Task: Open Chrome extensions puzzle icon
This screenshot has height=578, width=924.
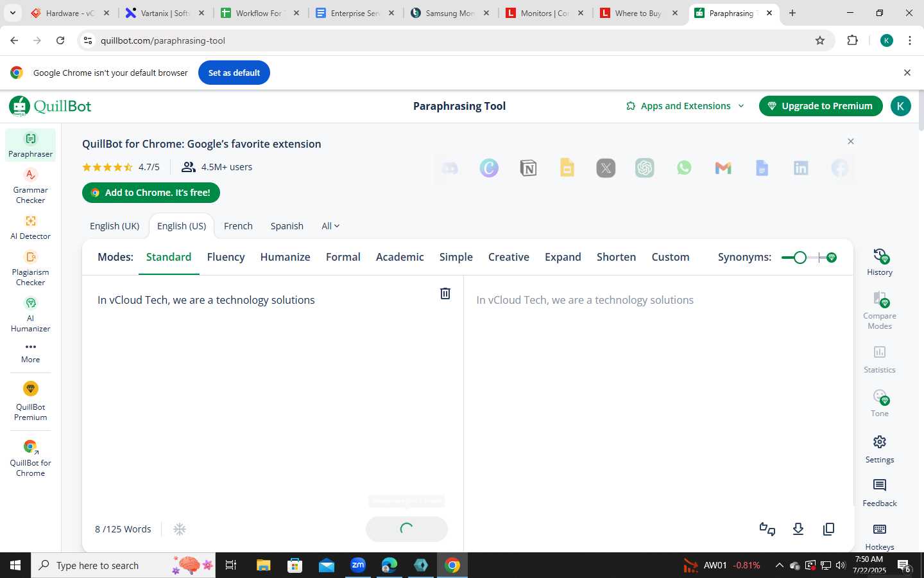Action: point(852,40)
